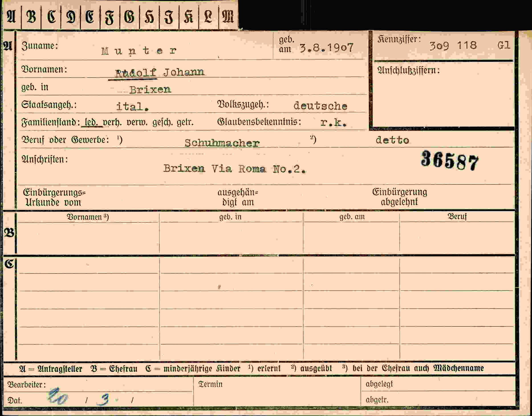Click 'A = Antragsteller' in the footer legend
The image size is (532, 416).
point(51,369)
